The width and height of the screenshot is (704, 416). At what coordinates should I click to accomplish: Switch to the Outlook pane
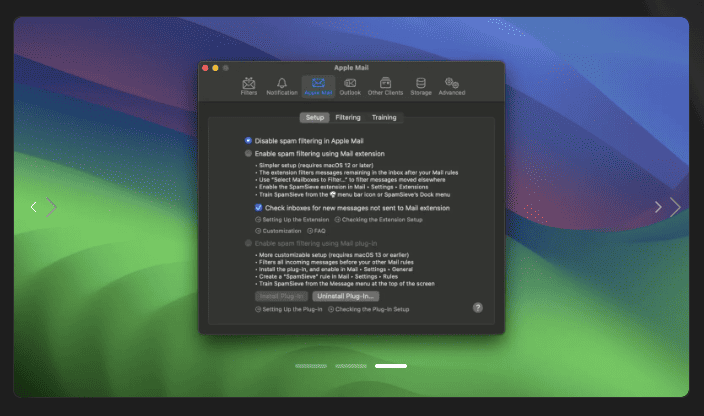[350, 86]
